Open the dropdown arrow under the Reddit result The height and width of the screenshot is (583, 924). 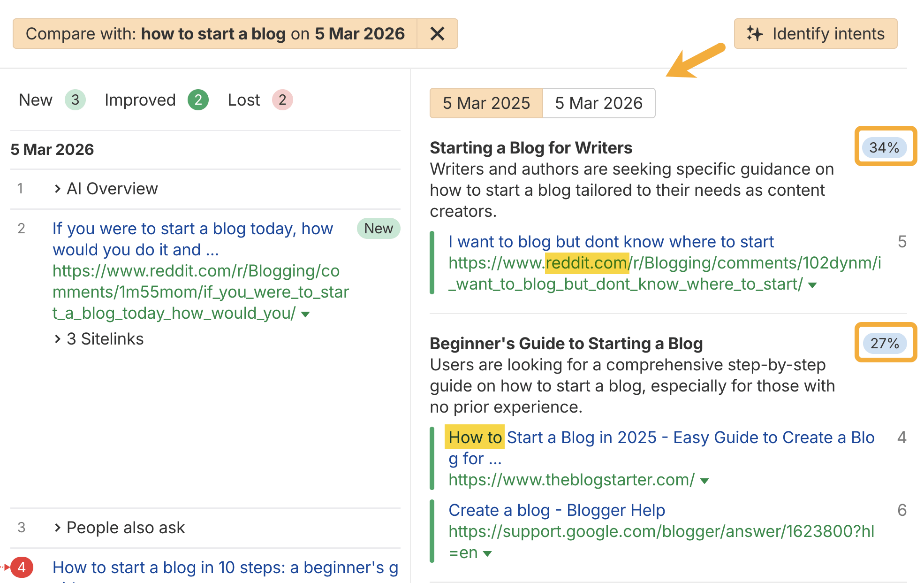tap(812, 284)
